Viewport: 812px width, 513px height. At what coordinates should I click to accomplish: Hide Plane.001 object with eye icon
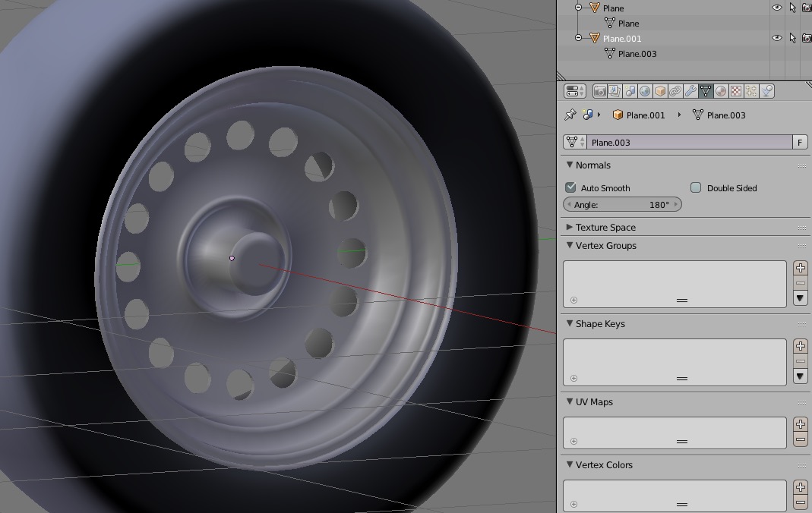click(x=776, y=38)
